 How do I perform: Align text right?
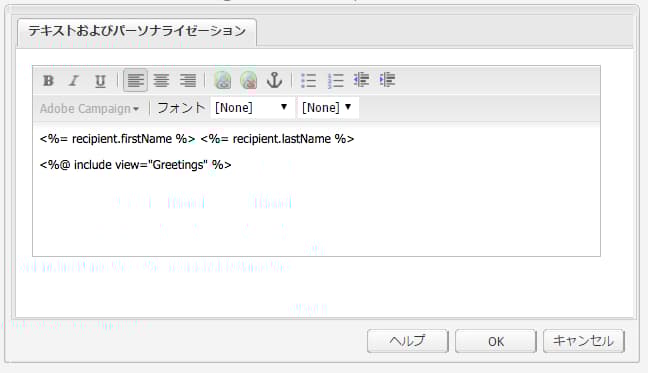pyautogui.click(x=187, y=80)
